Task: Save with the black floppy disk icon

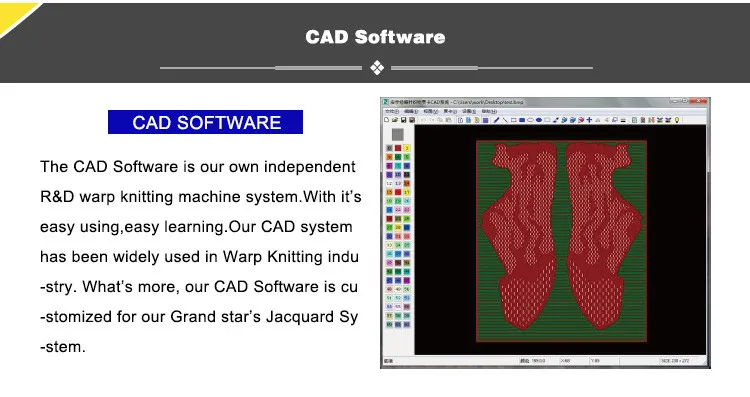Action: point(404,120)
